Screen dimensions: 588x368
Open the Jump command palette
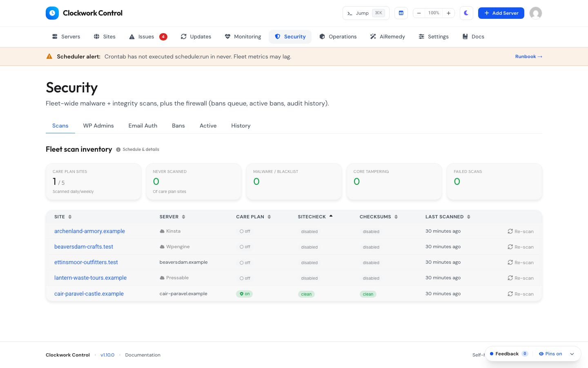click(x=366, y=13)
